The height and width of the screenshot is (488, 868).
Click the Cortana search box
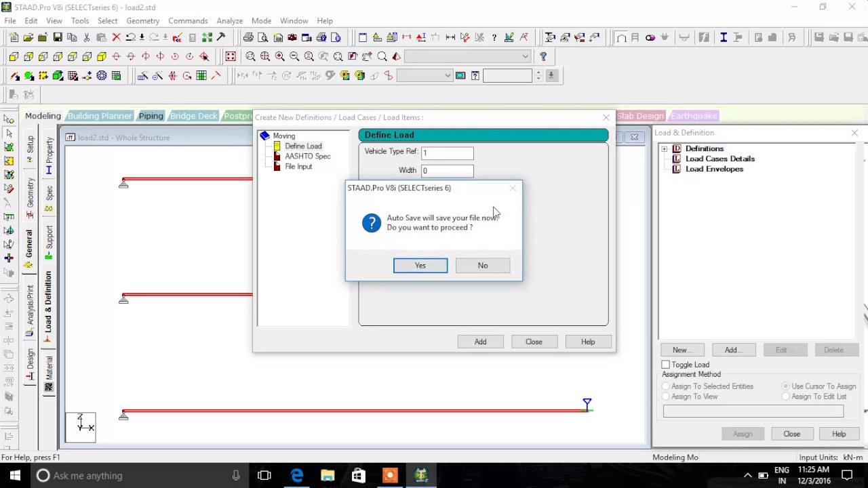140,475
